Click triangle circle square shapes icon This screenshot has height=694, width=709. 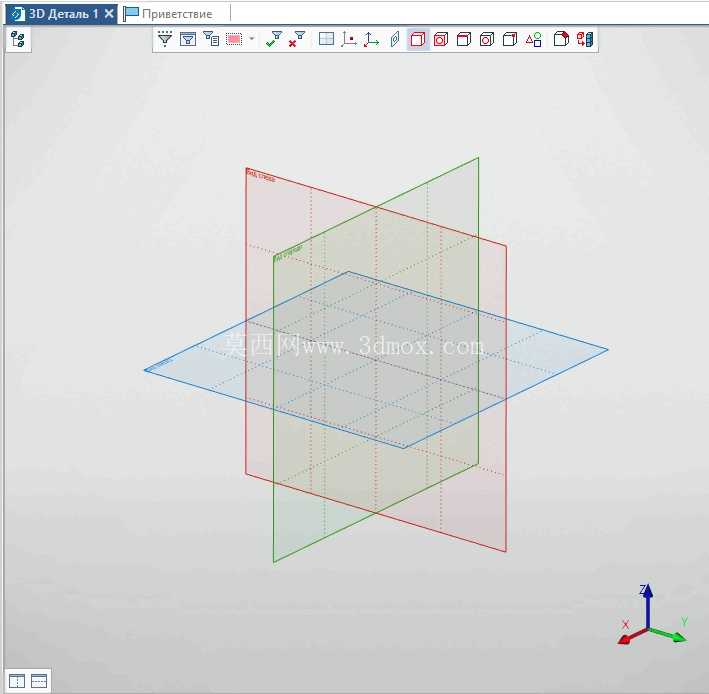click(534, 39)
